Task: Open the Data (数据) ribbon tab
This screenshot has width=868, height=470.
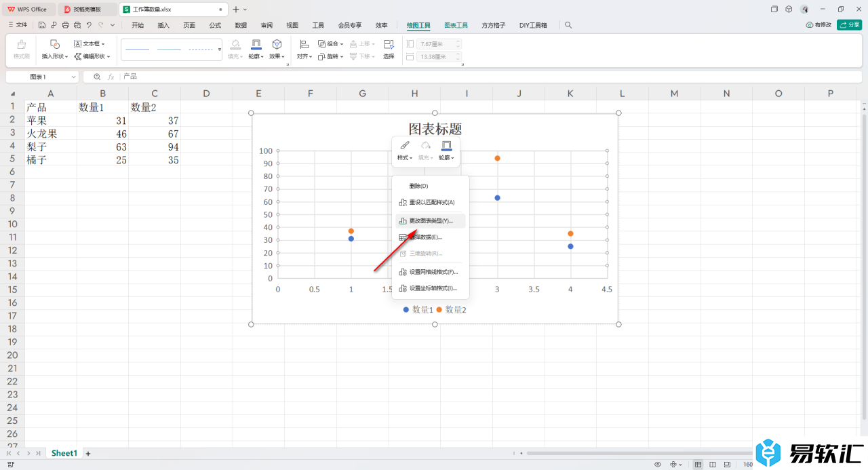Action: click(241, 25)
